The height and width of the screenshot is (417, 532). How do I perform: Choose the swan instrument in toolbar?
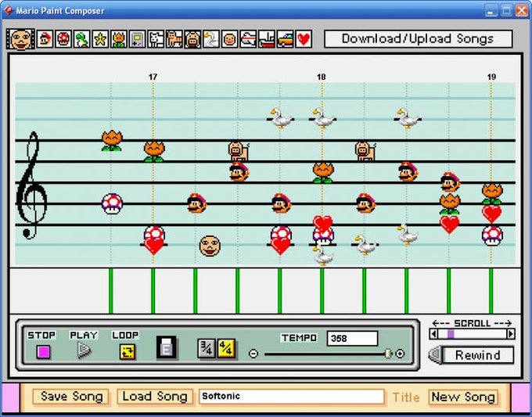[211, 39]
